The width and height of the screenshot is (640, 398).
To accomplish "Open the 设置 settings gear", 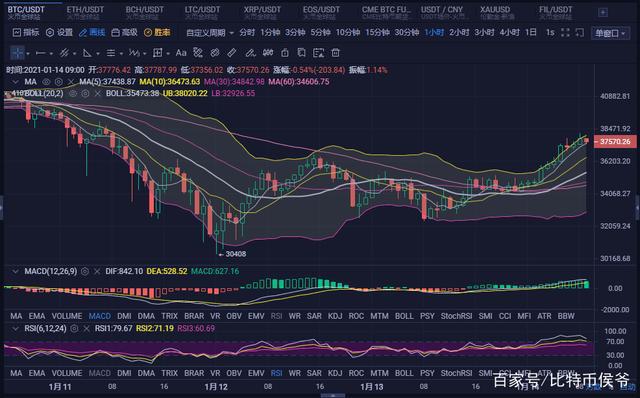I will coord(59,32).
